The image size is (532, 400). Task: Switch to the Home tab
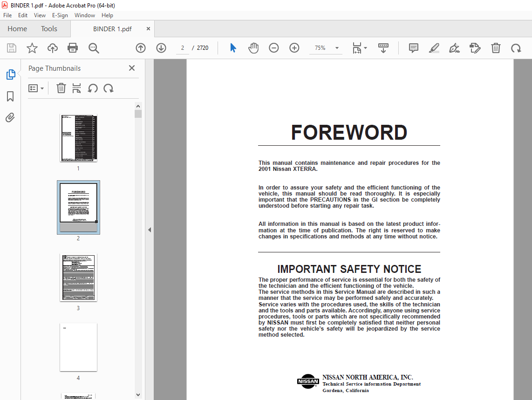[x=17, y=29]
